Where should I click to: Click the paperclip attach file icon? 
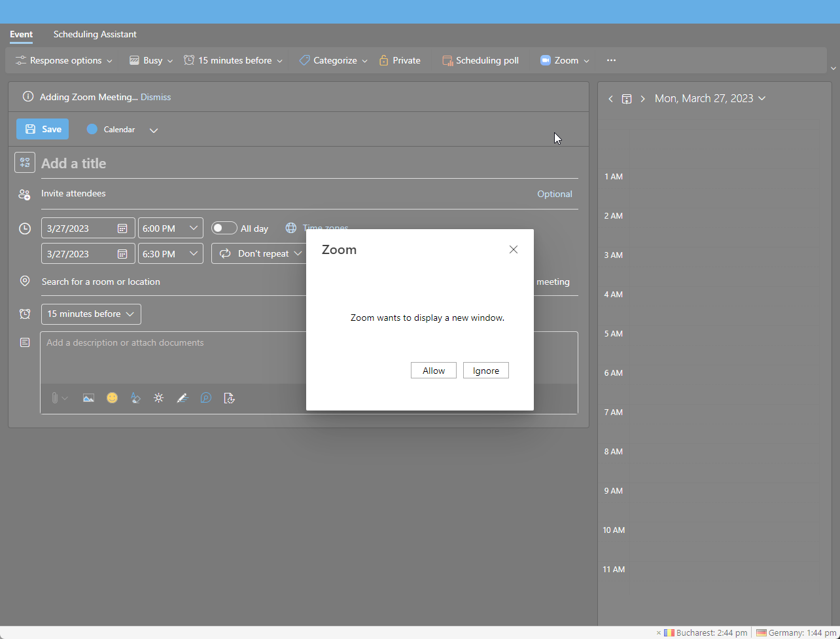point(56,398)
